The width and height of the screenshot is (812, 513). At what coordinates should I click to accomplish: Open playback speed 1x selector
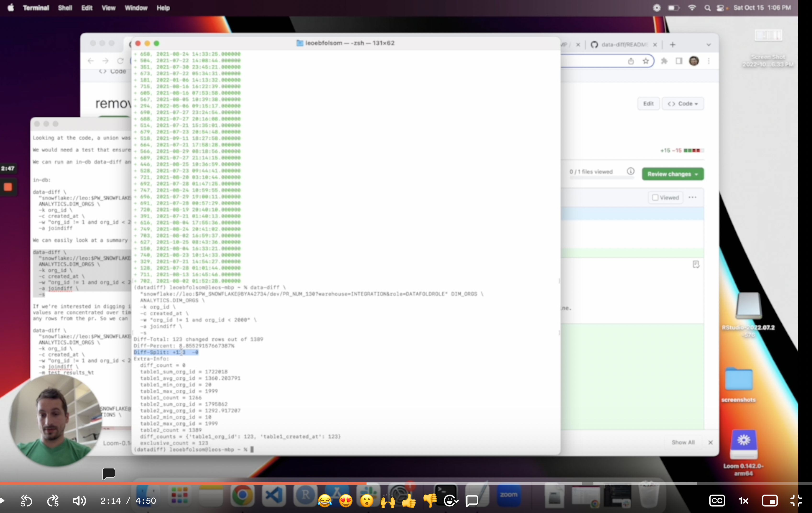click(x=743, y=501)
